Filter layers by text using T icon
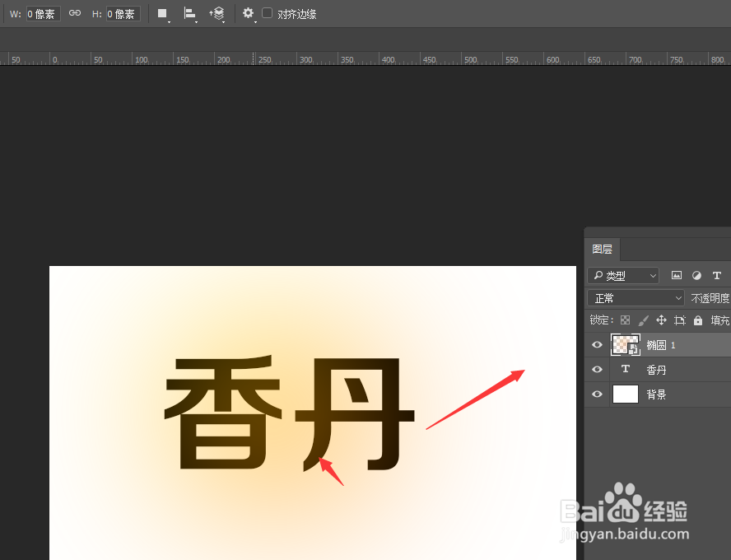 coord(717,276)
